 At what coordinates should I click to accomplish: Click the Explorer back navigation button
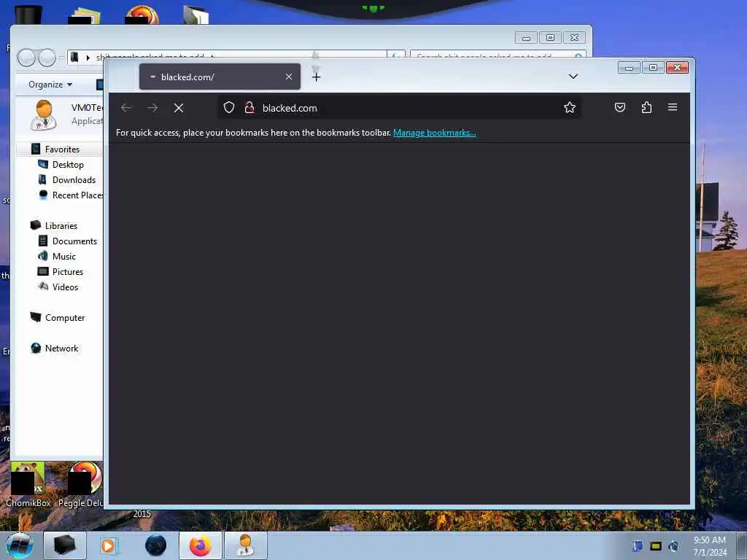pos(26,58)
